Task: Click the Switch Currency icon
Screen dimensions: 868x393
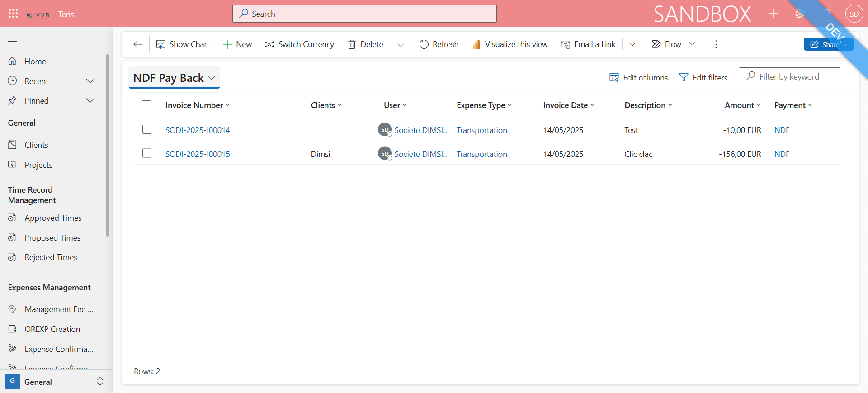Action: coord(269,44)
